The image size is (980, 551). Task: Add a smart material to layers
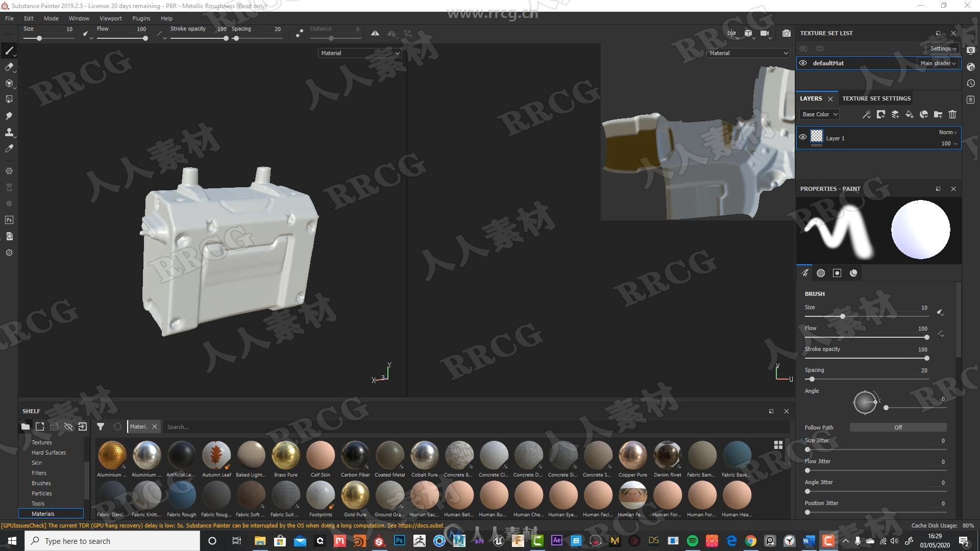pyautogui.click(x=923, y=114)
